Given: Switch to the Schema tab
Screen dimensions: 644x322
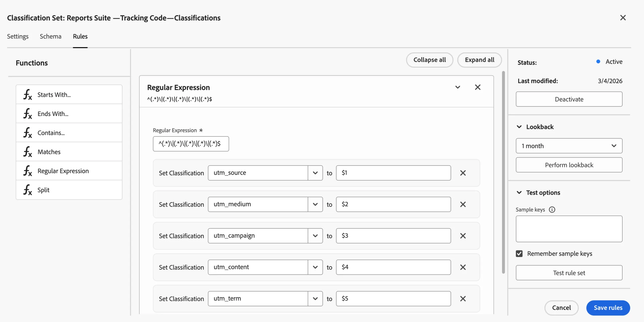Looking at the screenshot, I should tap(50, 36).
